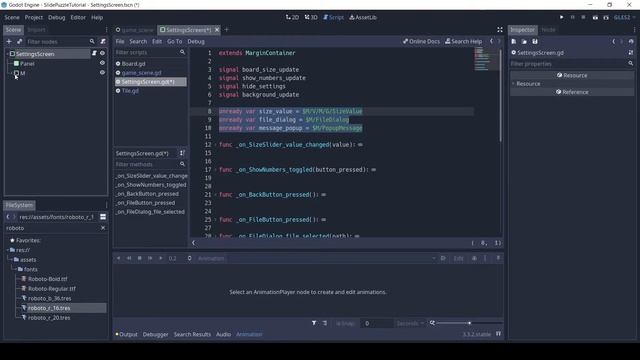Screen dimensions: 640x360
Task: Open the script editor Go To menu
Action: coord(174,41)
